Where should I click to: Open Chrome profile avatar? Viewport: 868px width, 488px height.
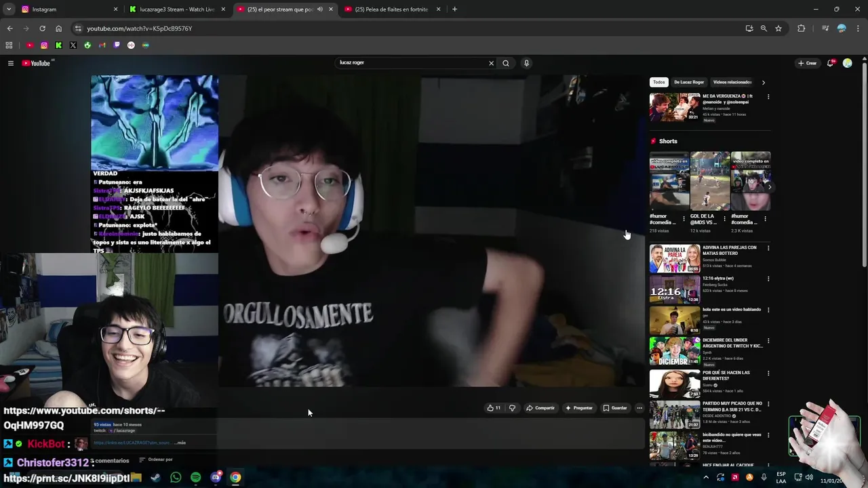(x=842, y=28)
